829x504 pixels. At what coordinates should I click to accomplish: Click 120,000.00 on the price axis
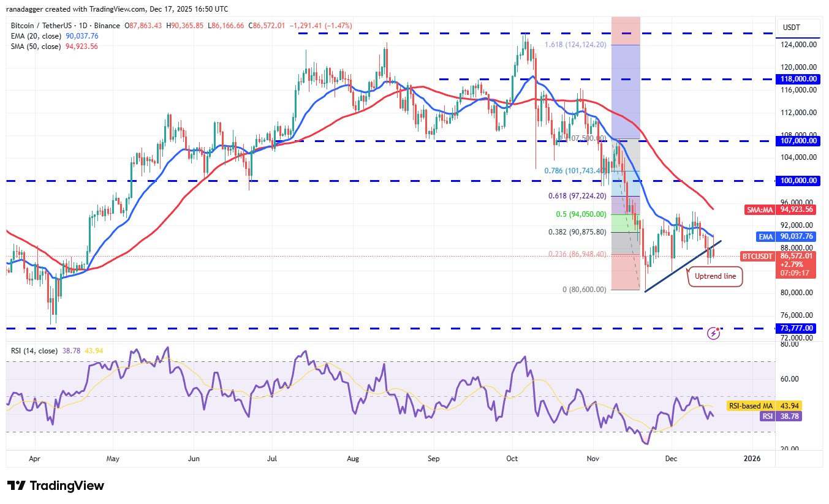(798, 67)
